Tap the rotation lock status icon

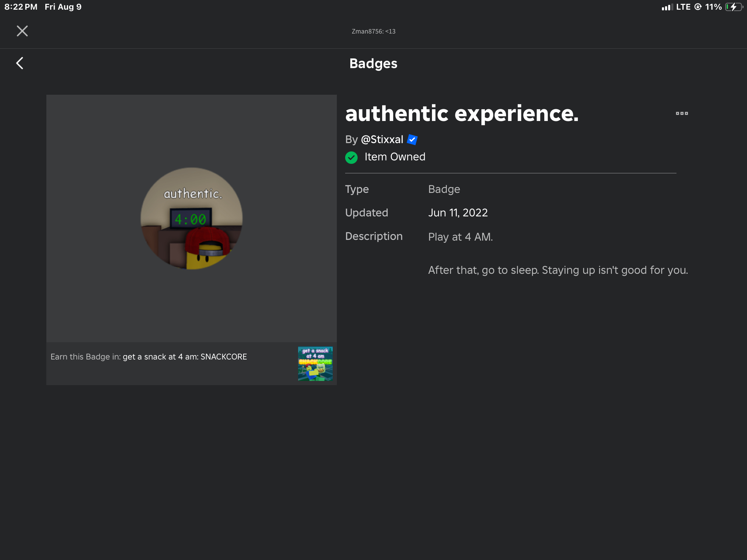[698, 7]
